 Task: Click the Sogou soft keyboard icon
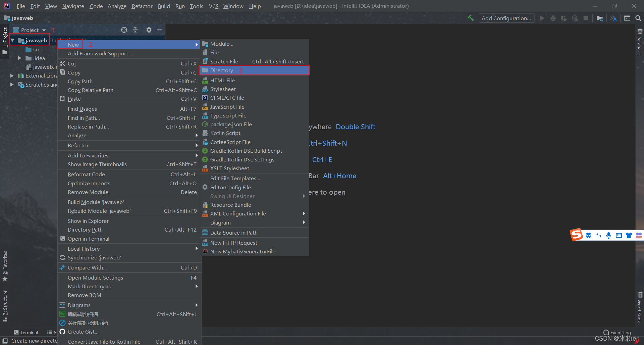point(619,235)
